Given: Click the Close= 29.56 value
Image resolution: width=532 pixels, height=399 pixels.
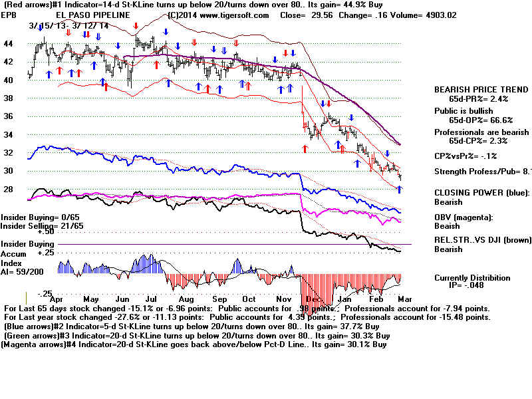Looking at the screenshot, I should (x=307, y=15).
